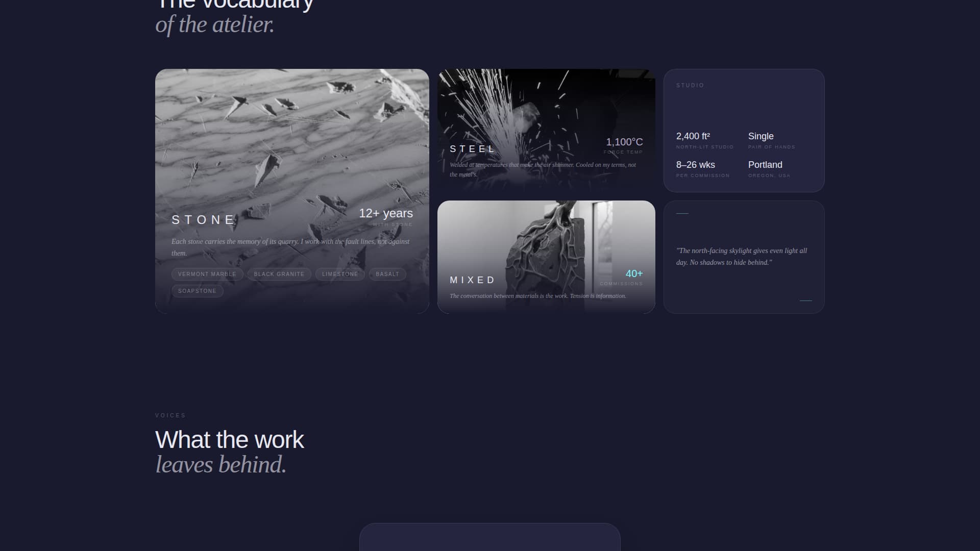This screenshot has width=980, height=551.
Task: Click the Steel card welding description
Action: coord(543,169)
